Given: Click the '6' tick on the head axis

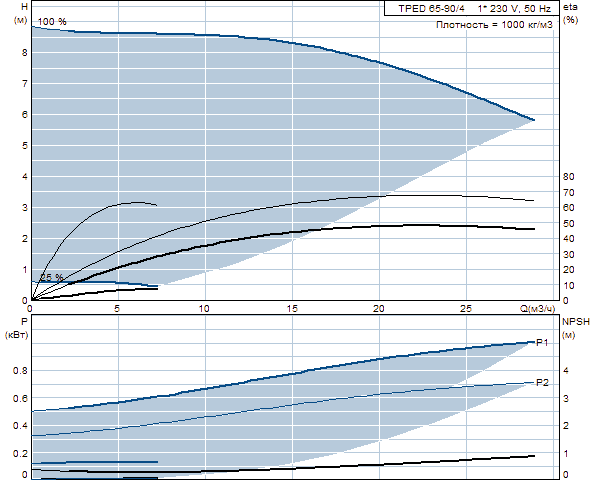Looking at the screenshot, I should coord(25,114).
